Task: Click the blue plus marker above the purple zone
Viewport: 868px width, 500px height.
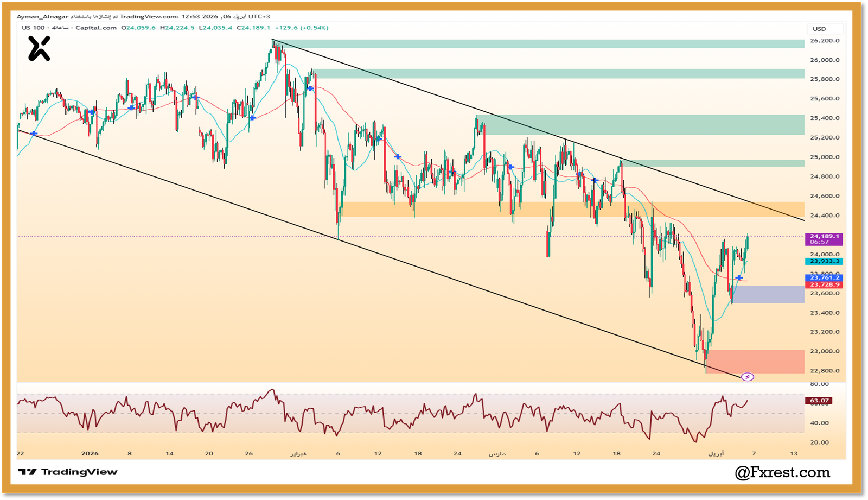Action: [739, 278]
